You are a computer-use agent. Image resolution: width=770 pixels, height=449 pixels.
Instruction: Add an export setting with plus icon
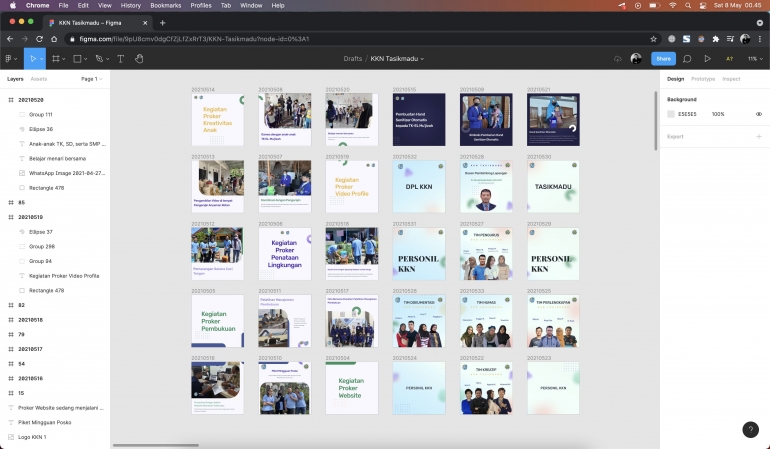759,137
